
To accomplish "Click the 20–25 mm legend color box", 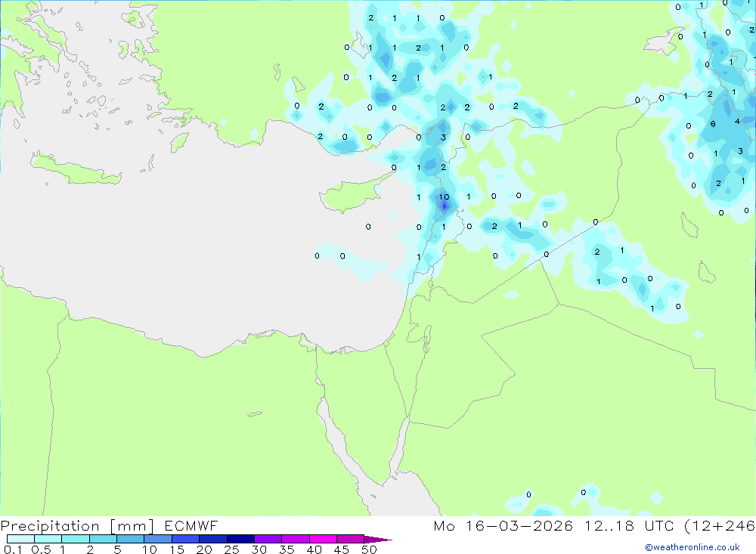I will [x=213, y=539].
